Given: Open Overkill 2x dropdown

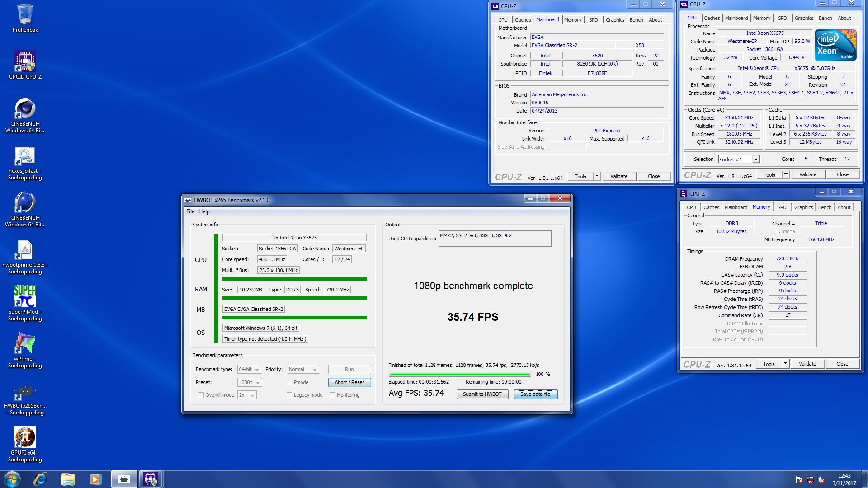Looking at the screenshot, I should (247, 395).
